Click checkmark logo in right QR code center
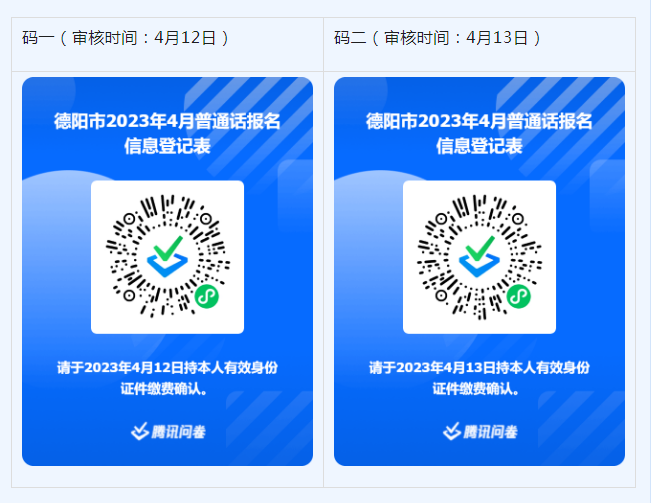Screen dimensions: 651x503 [479, 256]
